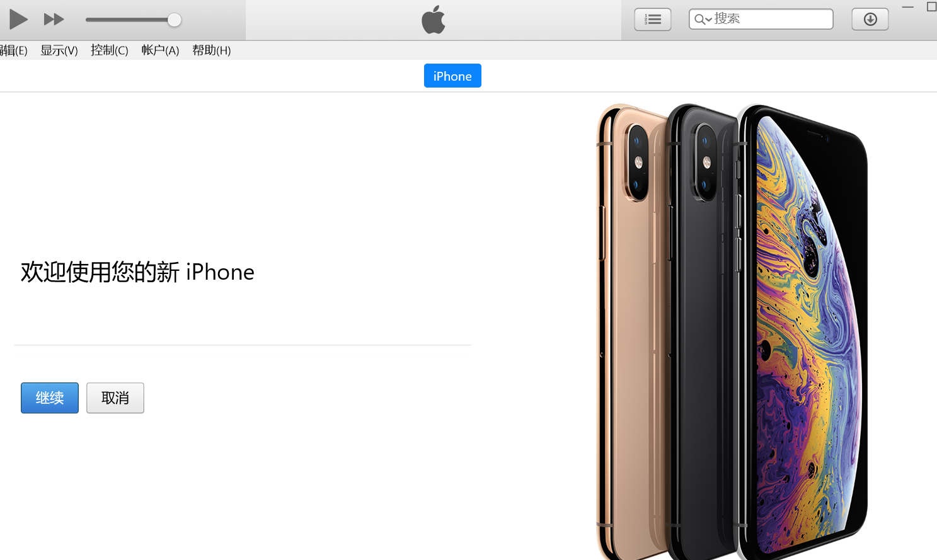Click the Apple logo in the header

(x=434, y=20)
